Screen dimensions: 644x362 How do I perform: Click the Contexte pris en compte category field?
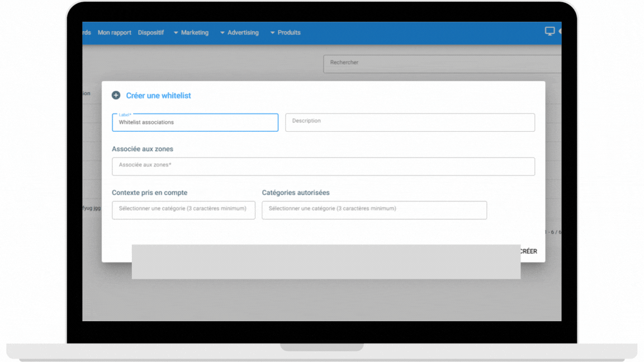point(183,210)
